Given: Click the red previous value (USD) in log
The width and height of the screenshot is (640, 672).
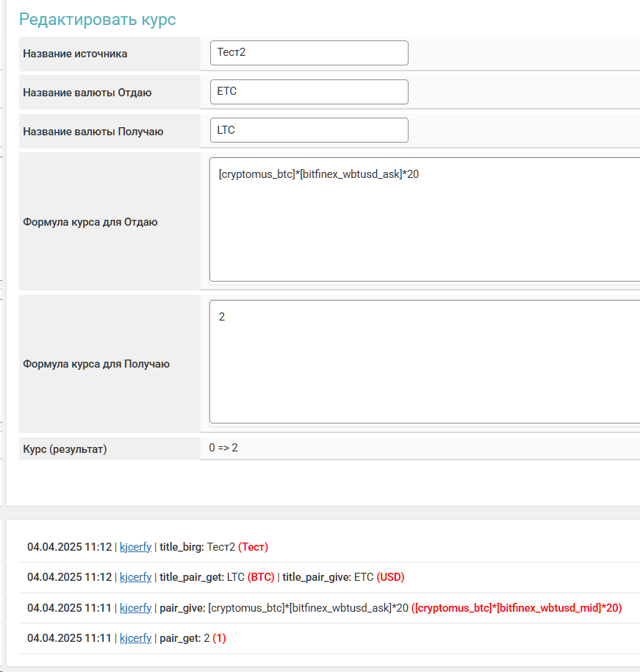Looking at the screenshot, I should pos(390,577).
